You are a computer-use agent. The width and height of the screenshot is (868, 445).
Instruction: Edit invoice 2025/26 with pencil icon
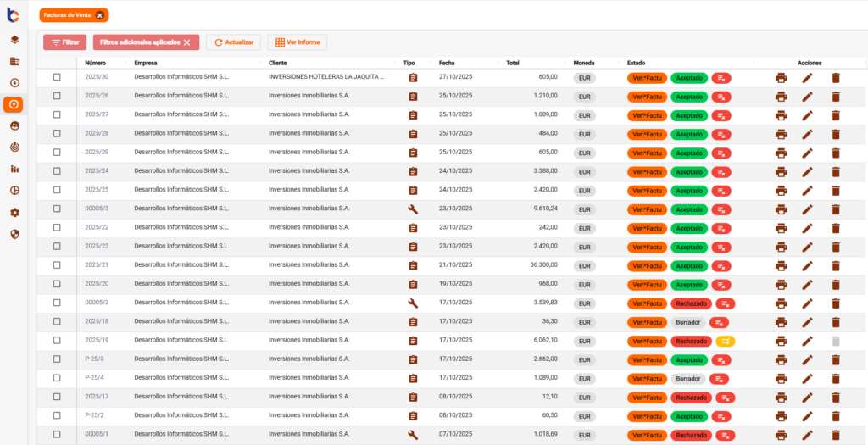pyautogui.click(x=807, y=97)
